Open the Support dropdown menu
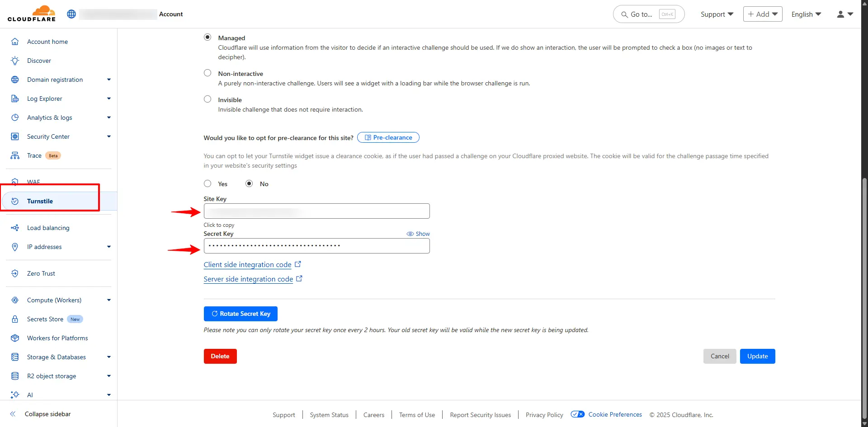This screenshot has height=427, width=868. [x=717, y=14]
